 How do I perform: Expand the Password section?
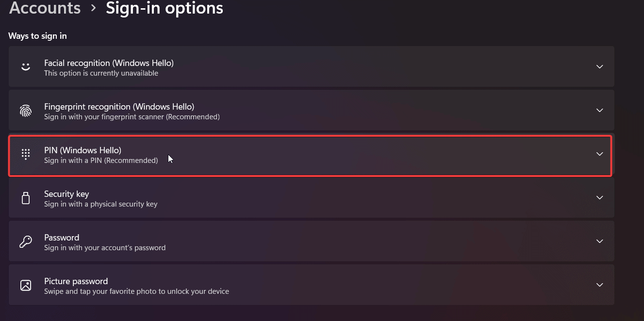click(x=599, y=241)
